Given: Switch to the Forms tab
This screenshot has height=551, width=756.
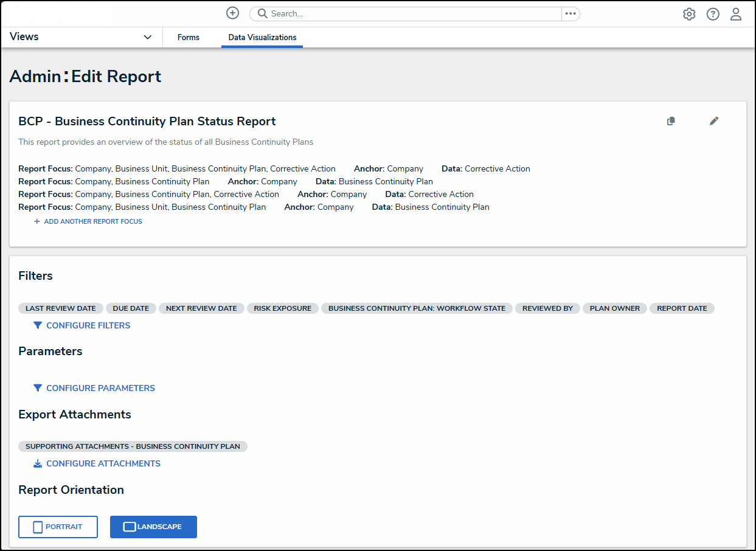Looking at the screenshot, I should [189, 38].
